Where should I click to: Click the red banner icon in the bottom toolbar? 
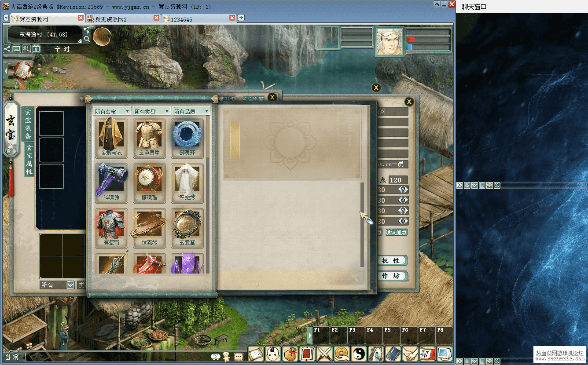(x=307, y=354)
